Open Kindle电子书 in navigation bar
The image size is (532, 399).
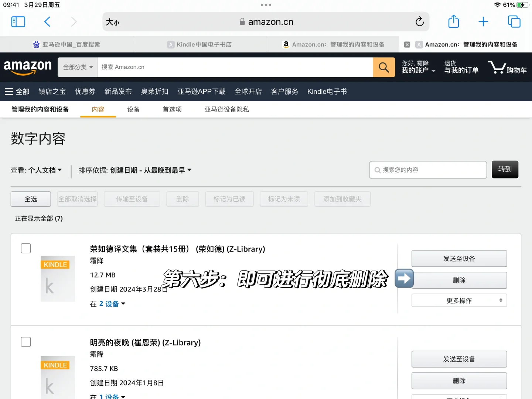(327, 92)
